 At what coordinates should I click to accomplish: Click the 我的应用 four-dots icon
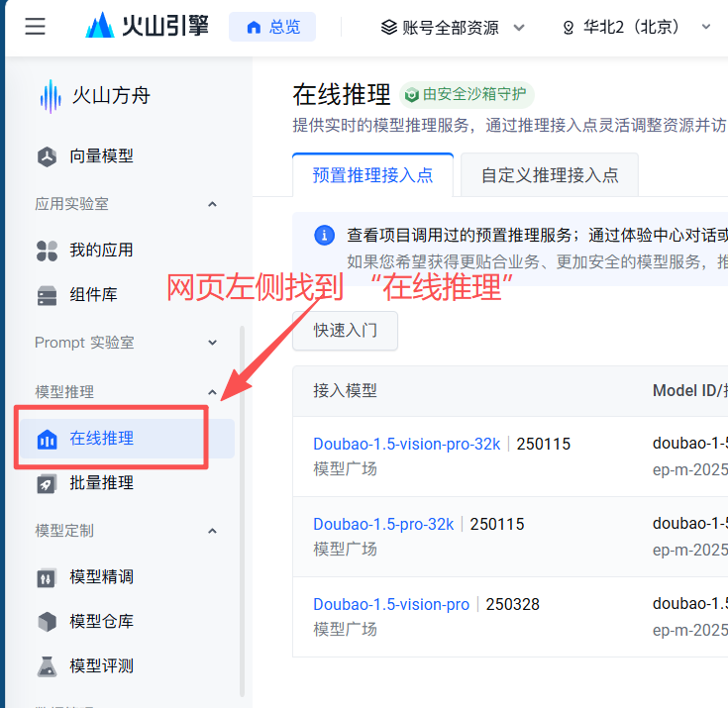(x=47, y=251)
